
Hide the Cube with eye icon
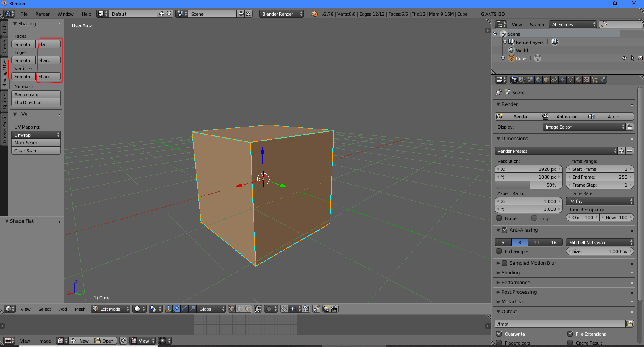tap(624, 58)
